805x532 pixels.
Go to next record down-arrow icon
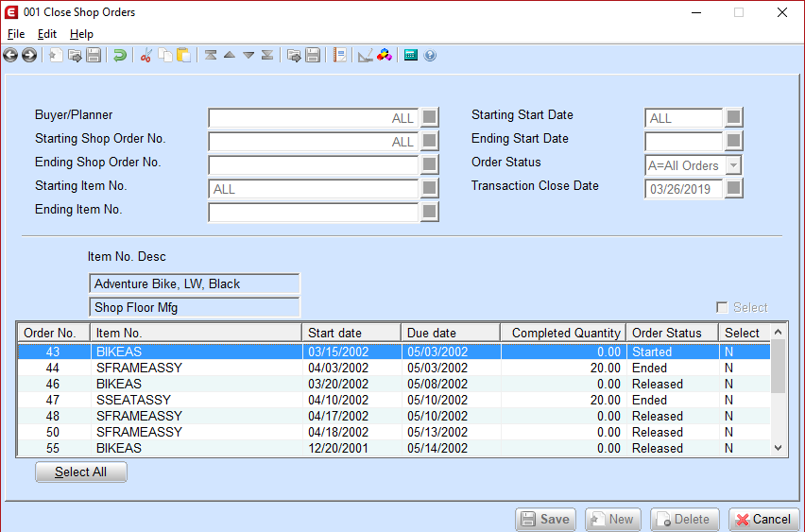(248, 55)
